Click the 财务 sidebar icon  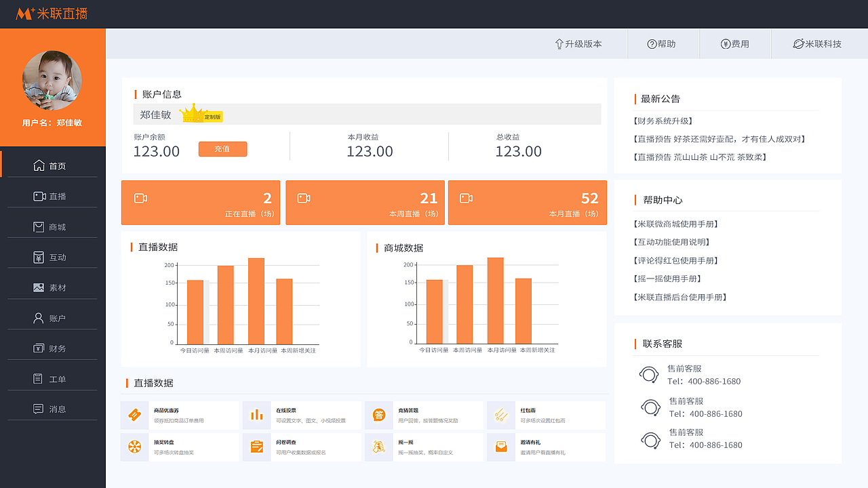coord(39,348)
